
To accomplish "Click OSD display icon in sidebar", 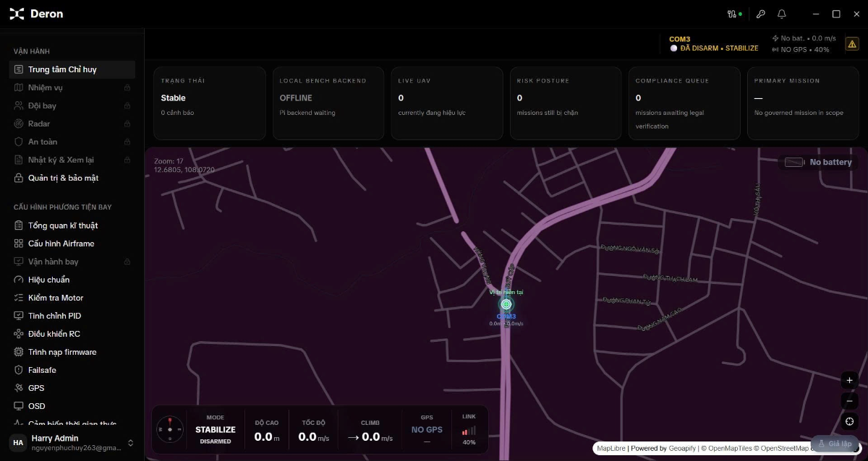I will (20, 406).
